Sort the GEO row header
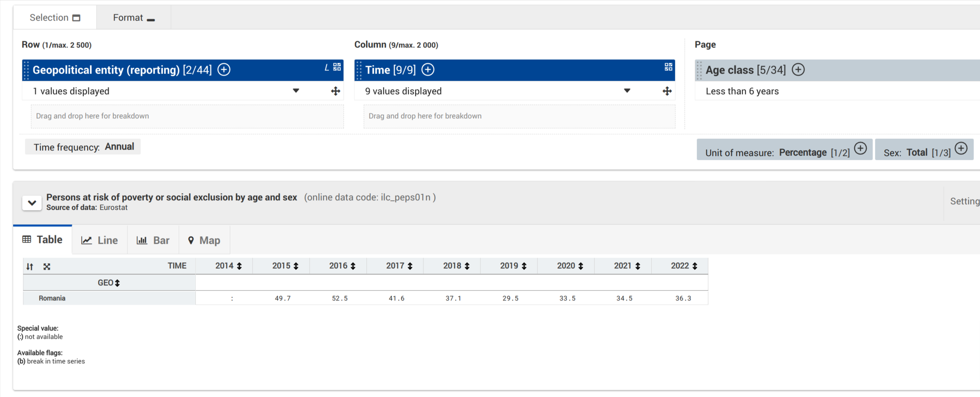 [x=117, y=283]
